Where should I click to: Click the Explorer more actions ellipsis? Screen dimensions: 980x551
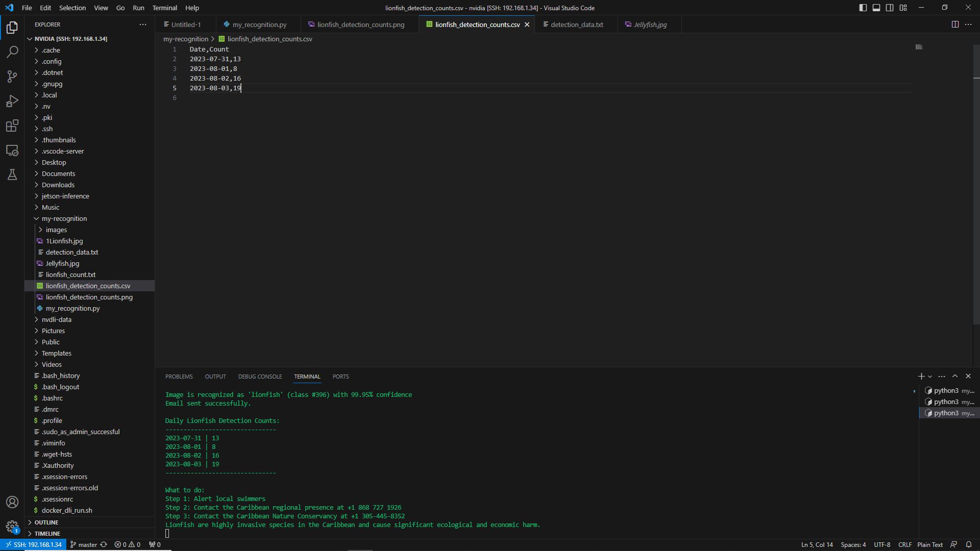tap(143, 24)
